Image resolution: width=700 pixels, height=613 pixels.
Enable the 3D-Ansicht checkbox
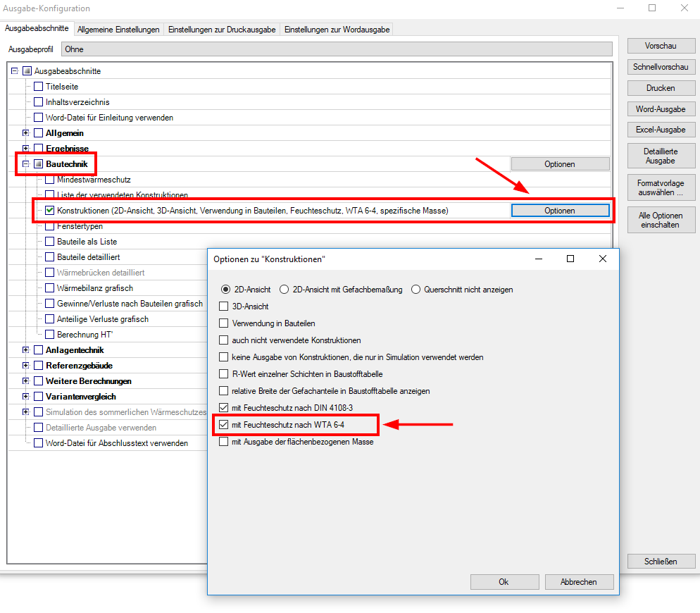click(224, 306)
